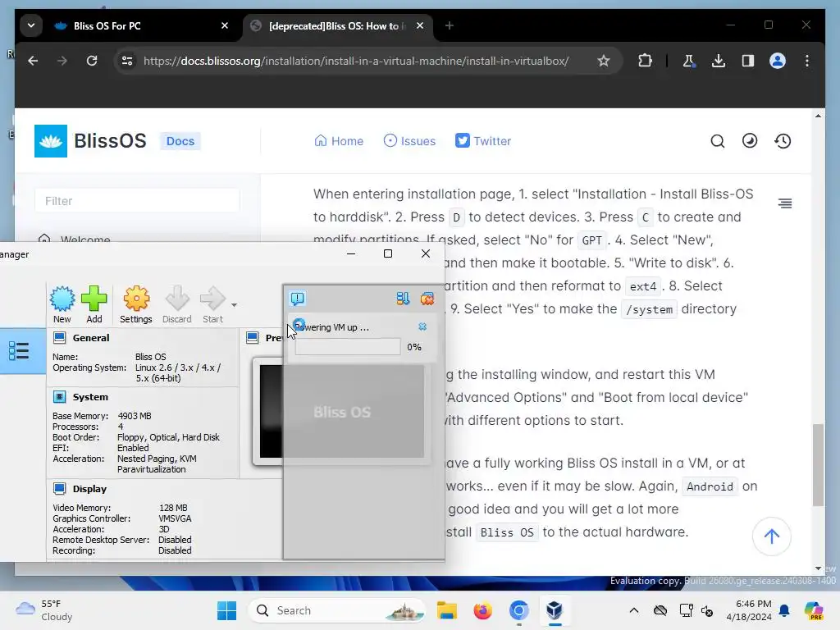
Task: Click the page vertical scrollbar thumb
Action: (818, 464)
